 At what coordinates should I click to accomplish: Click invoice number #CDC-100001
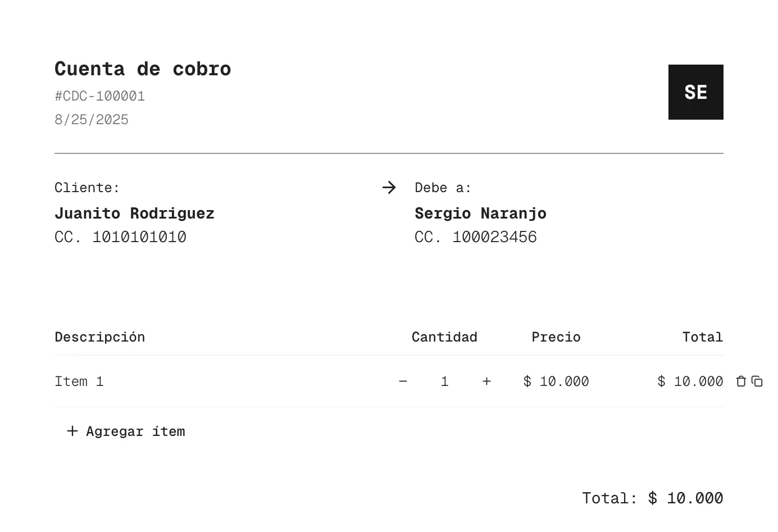(99, 96)
